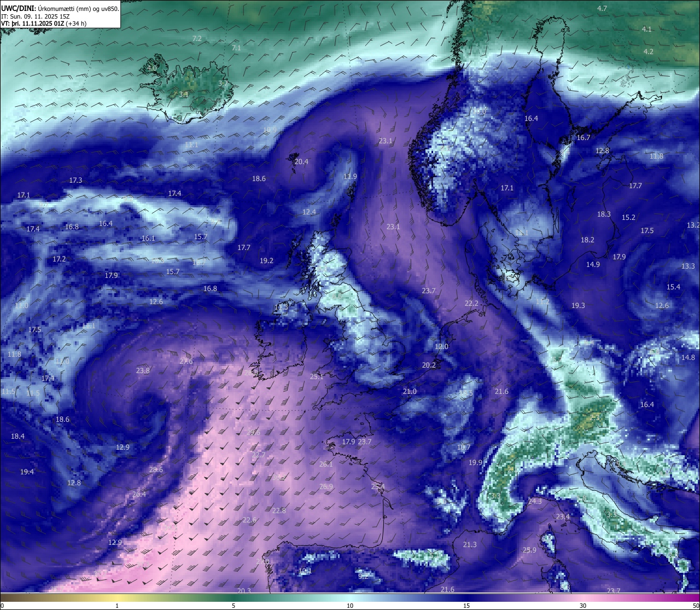Pick the 19.2 value west of Scotland
This screenshot has width=700, height=610.
pos(266,260)
